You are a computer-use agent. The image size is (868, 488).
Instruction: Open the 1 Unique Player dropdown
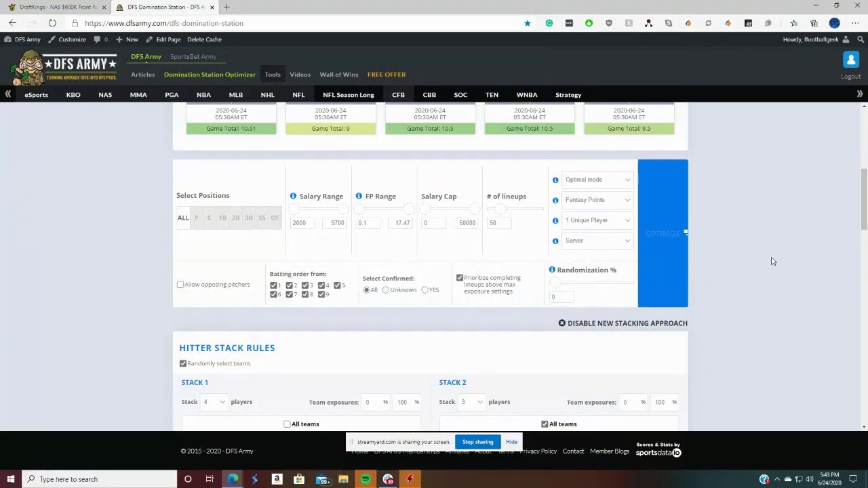coord(597,220)
